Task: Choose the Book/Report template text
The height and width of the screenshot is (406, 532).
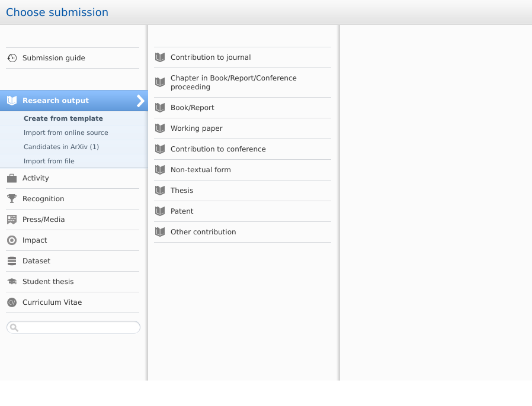Action: point(192,108)
